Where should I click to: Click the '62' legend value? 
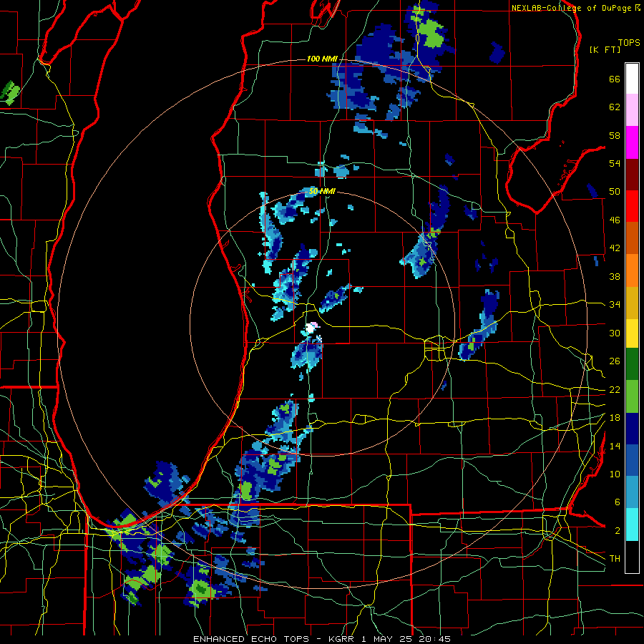(x=615, y=107)
